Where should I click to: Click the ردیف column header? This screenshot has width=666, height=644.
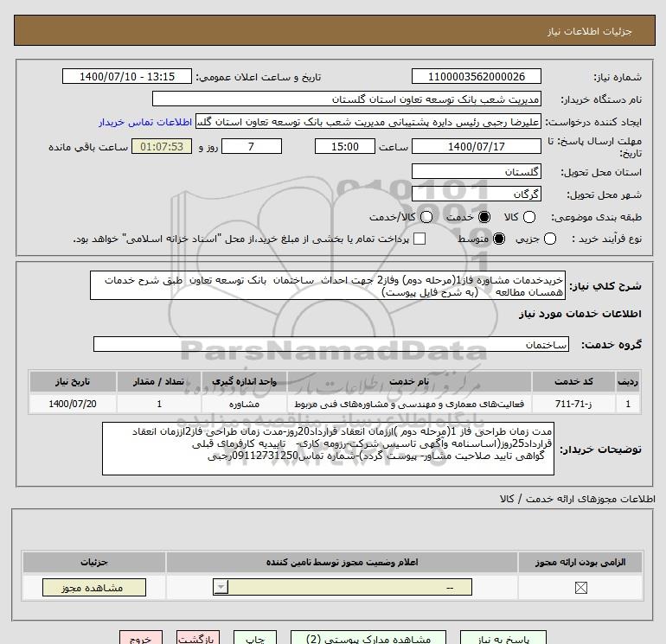(628, 381)
